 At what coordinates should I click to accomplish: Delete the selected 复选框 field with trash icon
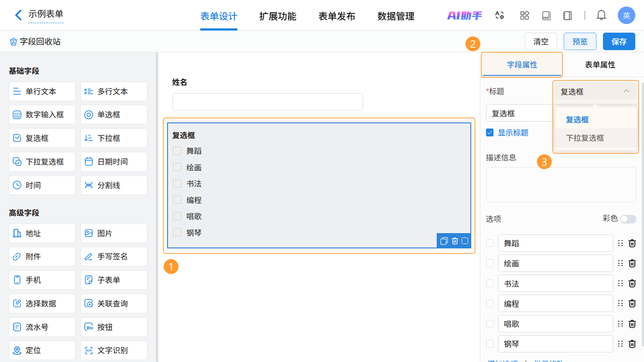[455, 241]
